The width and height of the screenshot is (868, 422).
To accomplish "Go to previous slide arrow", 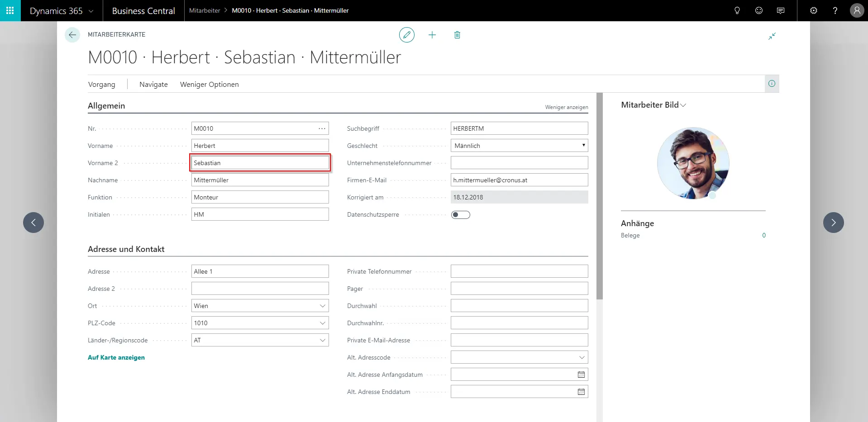I will pos(33,223).
